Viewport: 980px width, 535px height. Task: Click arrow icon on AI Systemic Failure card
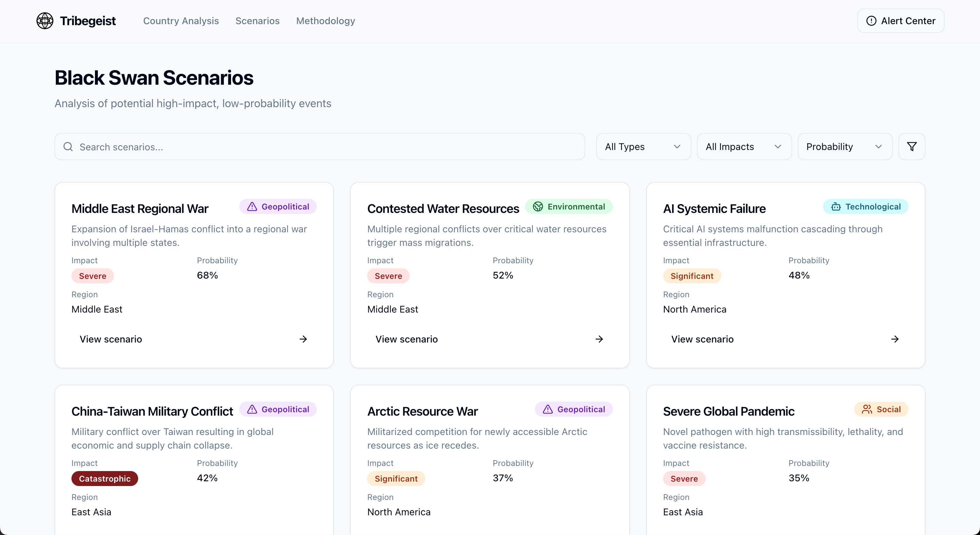(895, 339)
